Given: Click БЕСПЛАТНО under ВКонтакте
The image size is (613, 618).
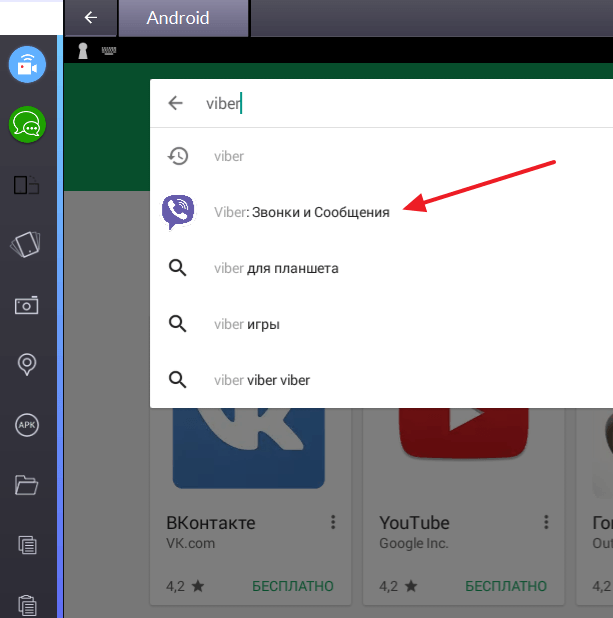Looking at the screenshot, I should 293,586.
